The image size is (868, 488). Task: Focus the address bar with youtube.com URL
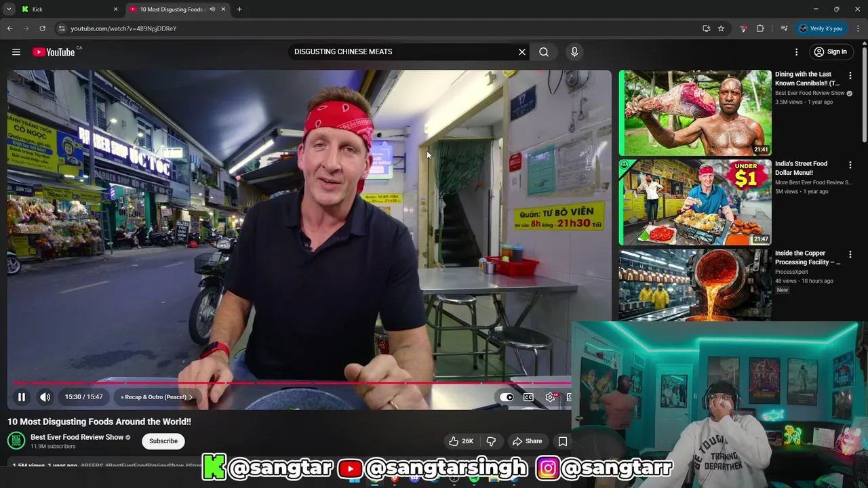380,28
